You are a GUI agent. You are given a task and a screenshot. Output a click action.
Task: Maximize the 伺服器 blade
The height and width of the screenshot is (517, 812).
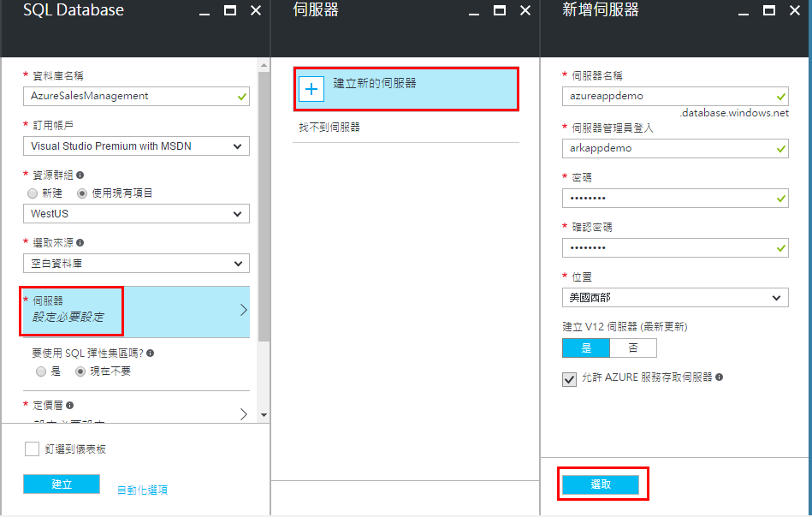tap(500, 10)
